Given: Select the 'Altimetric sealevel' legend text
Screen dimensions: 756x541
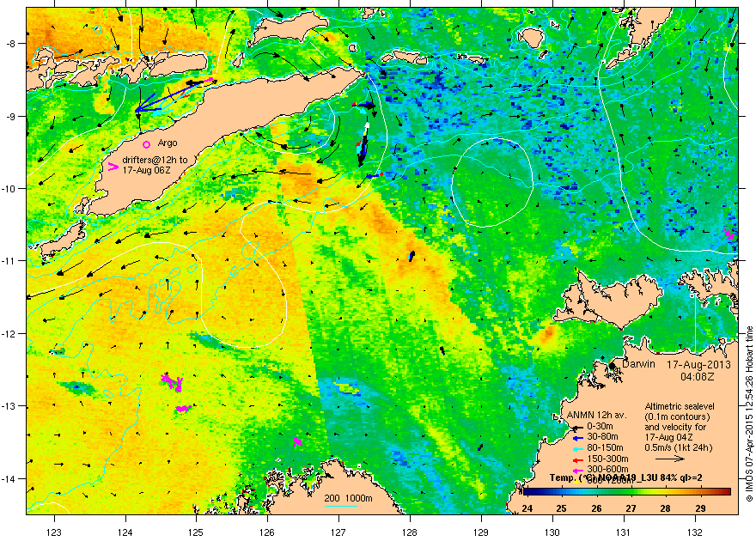Looking at the screenshot, I should (680, 406).
